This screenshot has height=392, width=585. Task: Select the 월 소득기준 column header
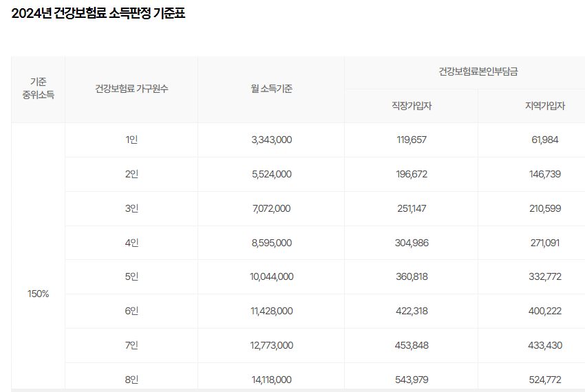[x=271, y=89]
